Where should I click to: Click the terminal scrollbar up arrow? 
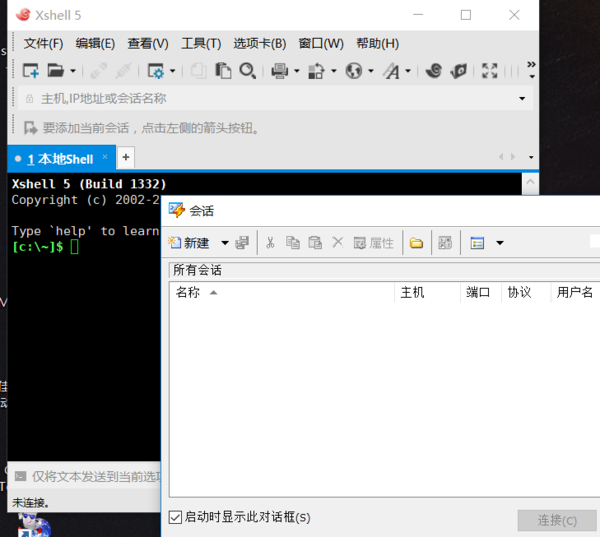pos(530,182)
